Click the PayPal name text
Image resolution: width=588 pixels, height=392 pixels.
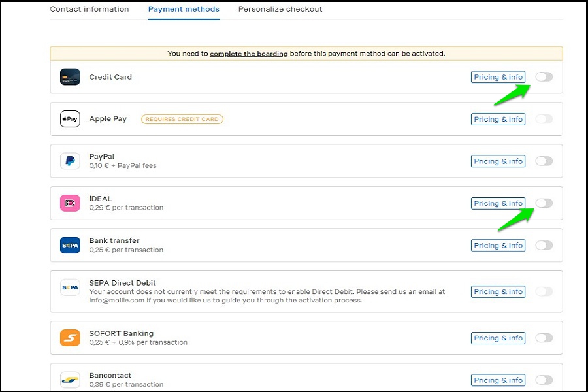pyautogui.click(x=102, y=156)
